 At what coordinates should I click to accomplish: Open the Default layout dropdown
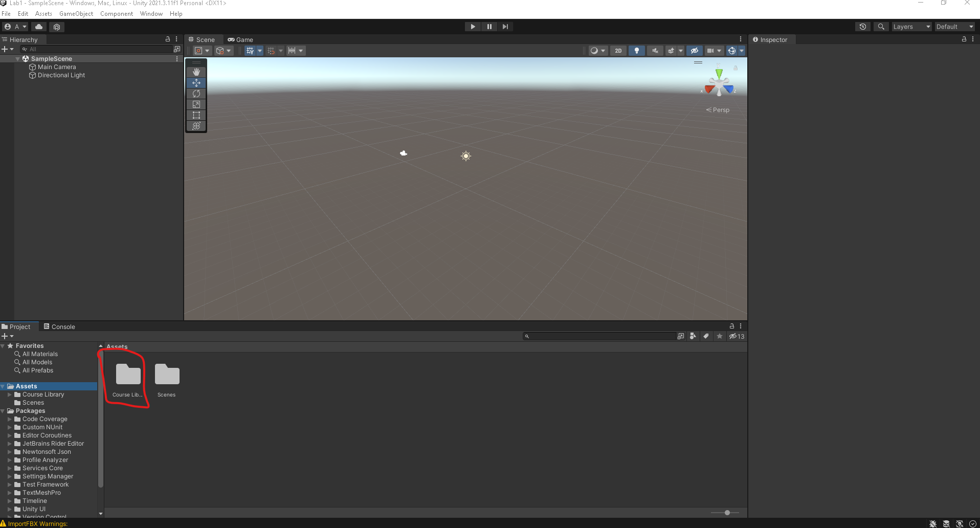(954, 27)
